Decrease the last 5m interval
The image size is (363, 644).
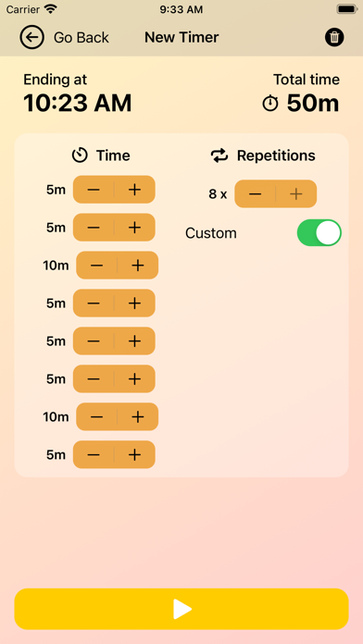[94, 454]
